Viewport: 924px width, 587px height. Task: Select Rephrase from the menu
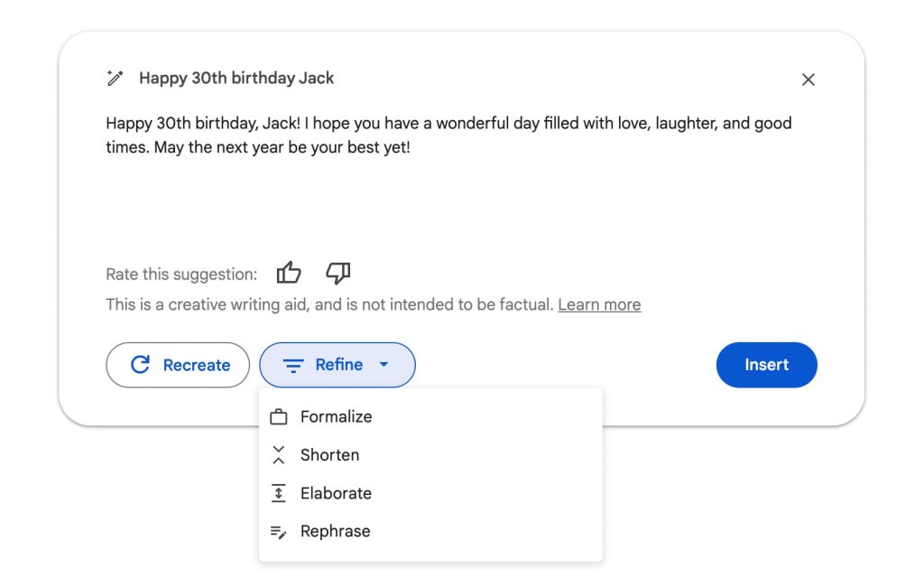tap(335, 532)
